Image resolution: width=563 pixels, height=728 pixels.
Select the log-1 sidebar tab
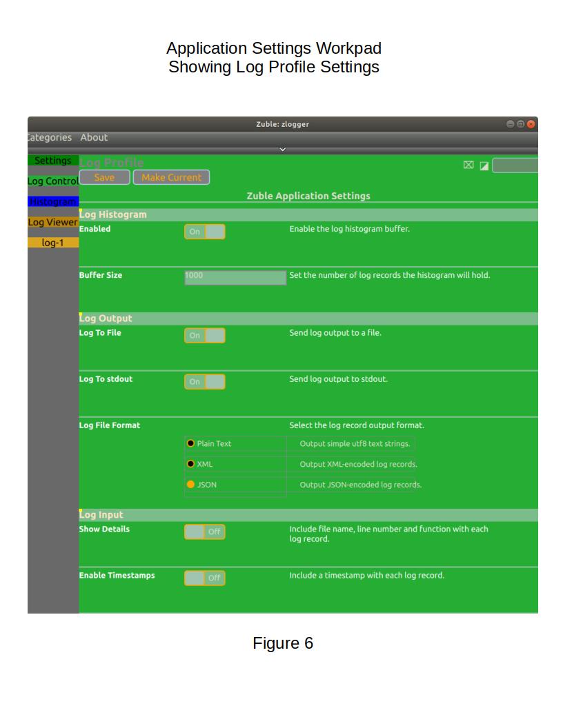53,243
